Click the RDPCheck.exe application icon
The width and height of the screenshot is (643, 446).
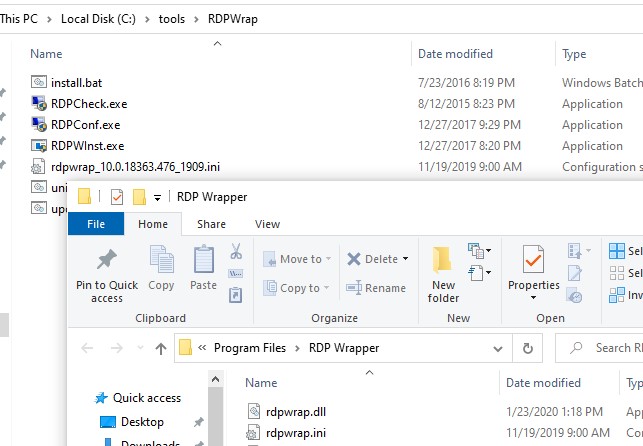pos(39,103)
